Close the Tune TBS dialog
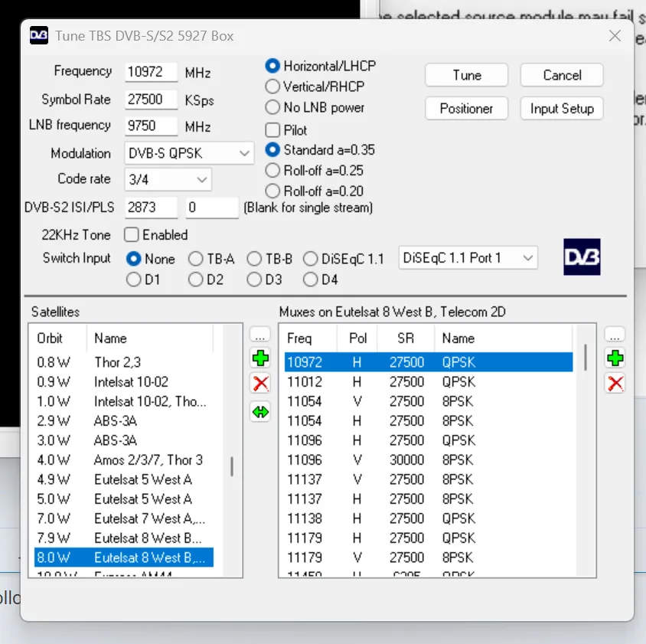The width and height of the screenshot is (646, 644). [x=615, y=36]
